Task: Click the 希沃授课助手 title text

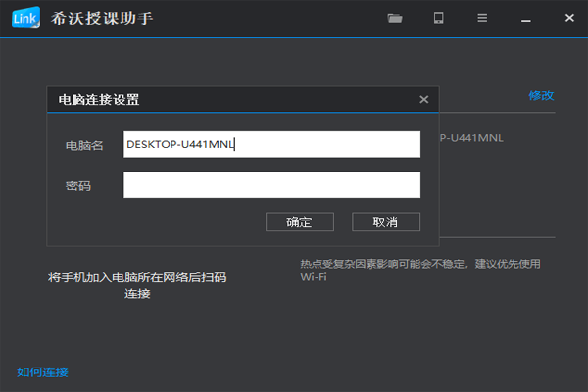Action: tap(102, 19)
